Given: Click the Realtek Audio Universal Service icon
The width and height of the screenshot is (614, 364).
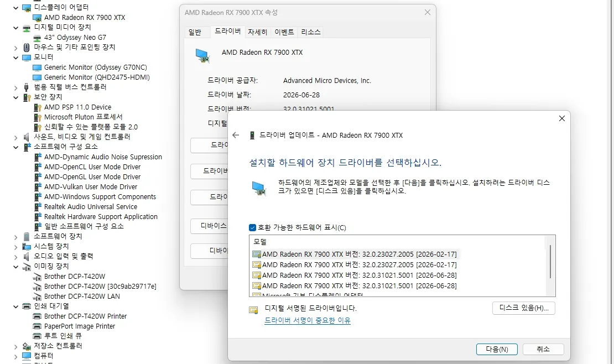Looking at the screenshot, I should 38,206.
